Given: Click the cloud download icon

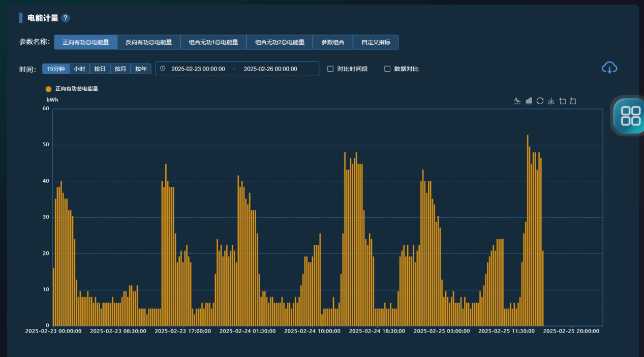Looking at the screenshot, I should 609,68.
